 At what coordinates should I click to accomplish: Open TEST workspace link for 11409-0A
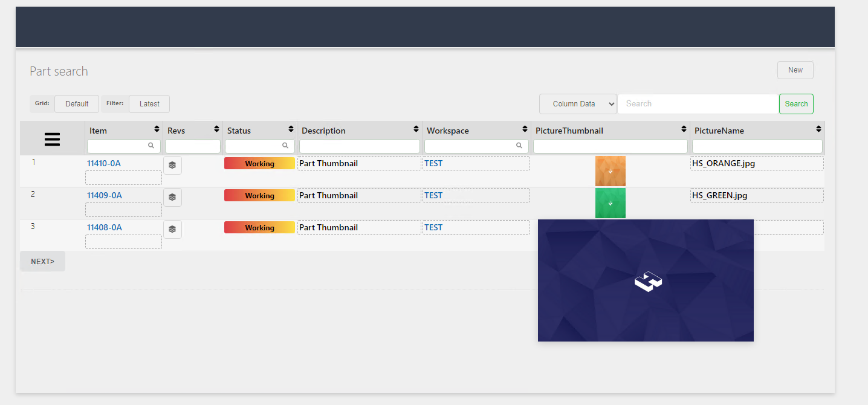point(433,195)
